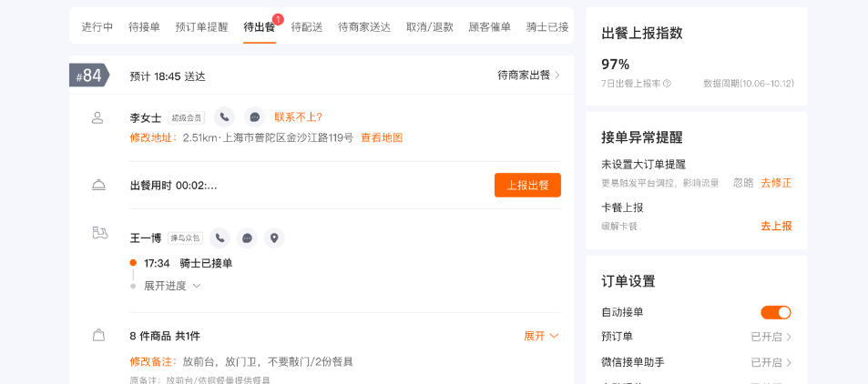The image size is (868, 384).
Task: Message customer 李女士 via chat icon
Action: (254, 116)
